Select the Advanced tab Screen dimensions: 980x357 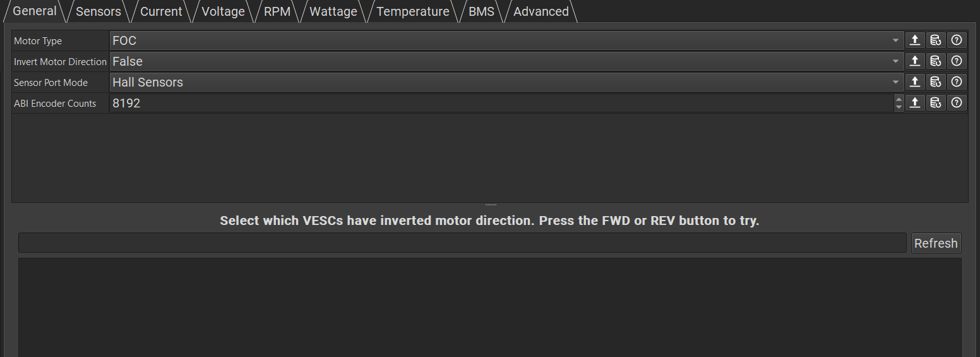[x=541, y=11]
